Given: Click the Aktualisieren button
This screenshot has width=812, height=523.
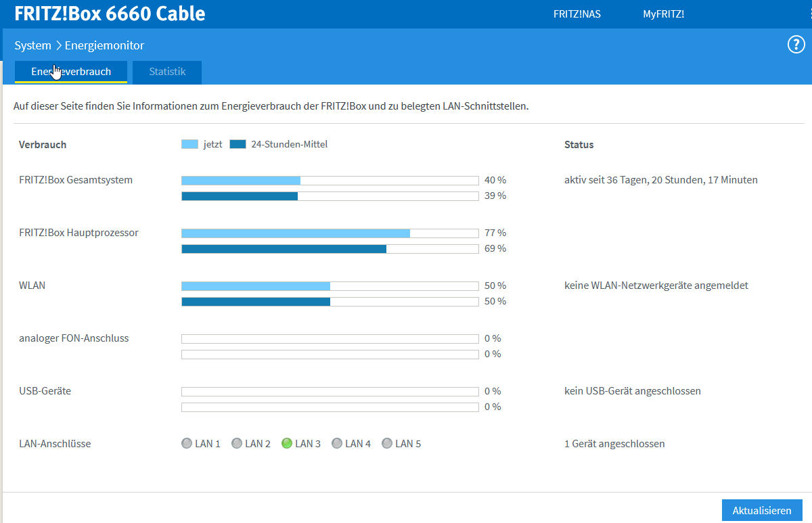Looking at the screenshot, I should (762, 509).
